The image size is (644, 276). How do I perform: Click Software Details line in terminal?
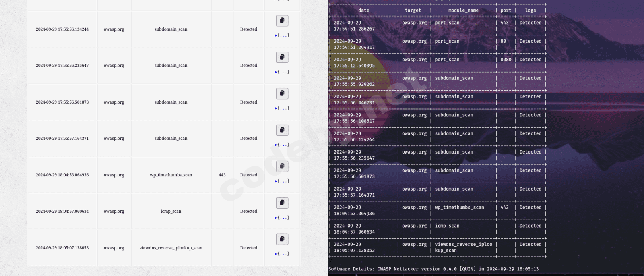coord(433,269)
